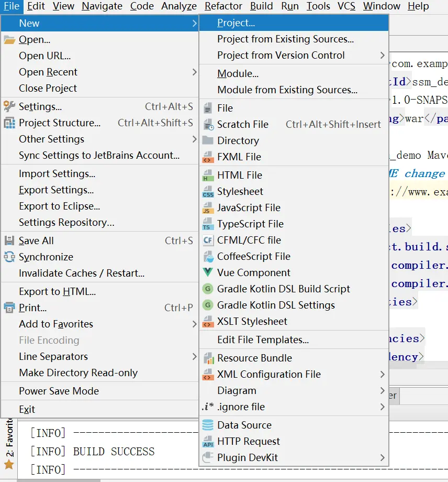Click the HTTP Request API icon
The width and height of the screenshot is (448, 482).
point(208,442)
